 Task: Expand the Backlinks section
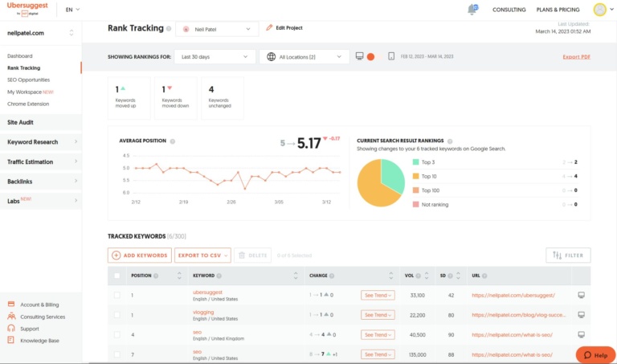pos(41,182)
